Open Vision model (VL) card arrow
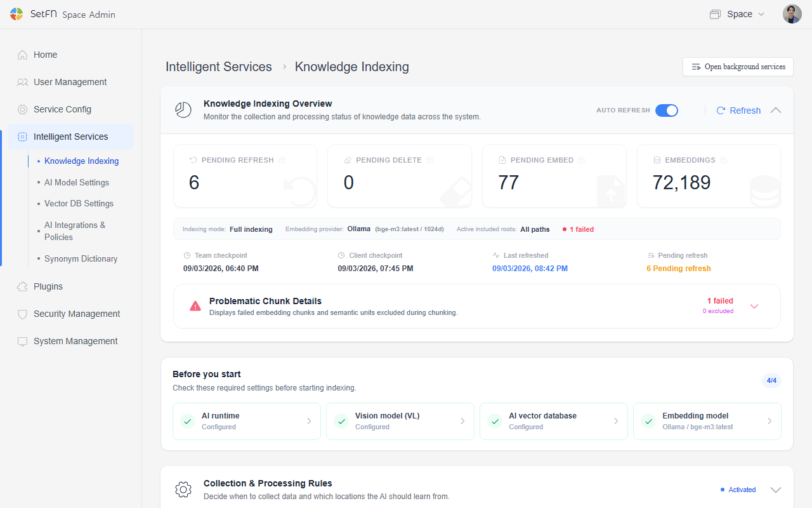The height and width of the screenshot is (508, 812). click(x=462, y=421)
